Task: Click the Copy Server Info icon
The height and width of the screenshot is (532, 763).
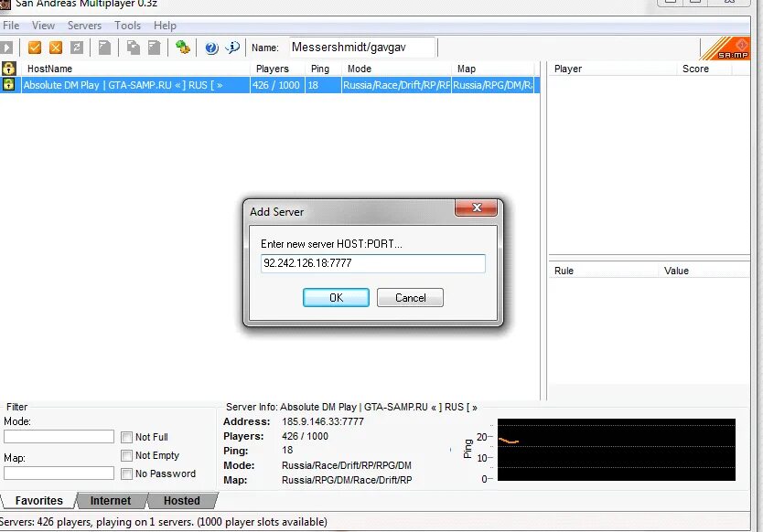Action: [134, 48]
